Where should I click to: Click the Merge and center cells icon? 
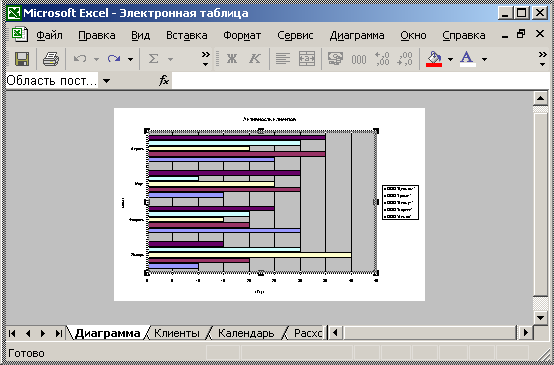pos(307,59)
